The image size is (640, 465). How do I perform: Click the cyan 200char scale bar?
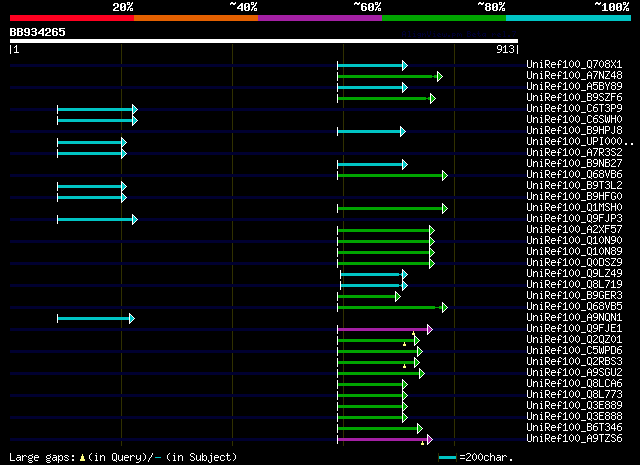point(447,457)
